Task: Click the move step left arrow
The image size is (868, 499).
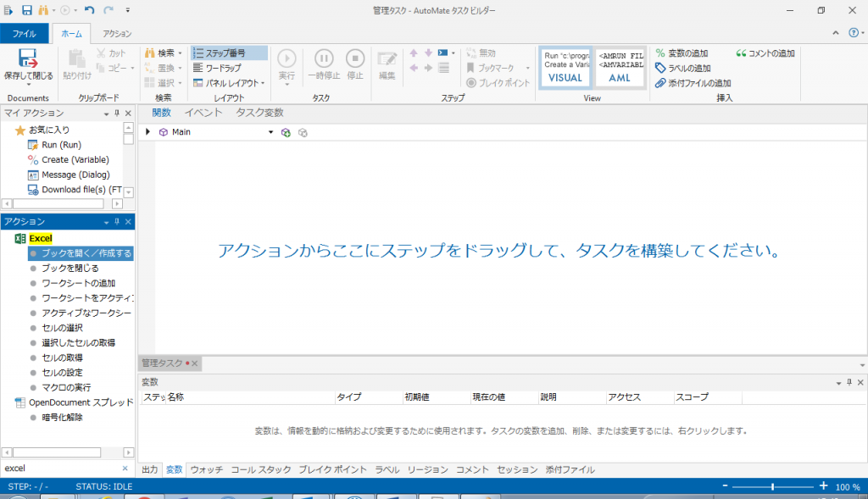Action: pyautogui.click(x=414, y=68)
